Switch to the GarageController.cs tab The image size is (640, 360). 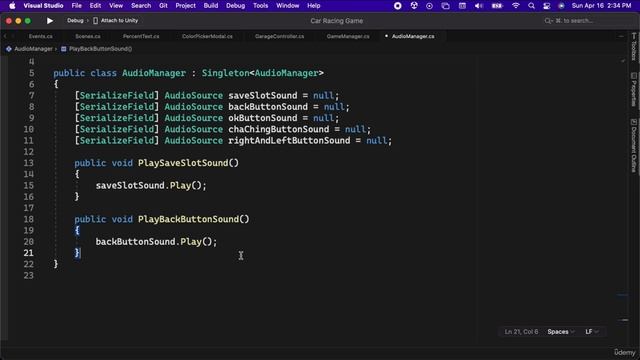(x=280, y=36)
